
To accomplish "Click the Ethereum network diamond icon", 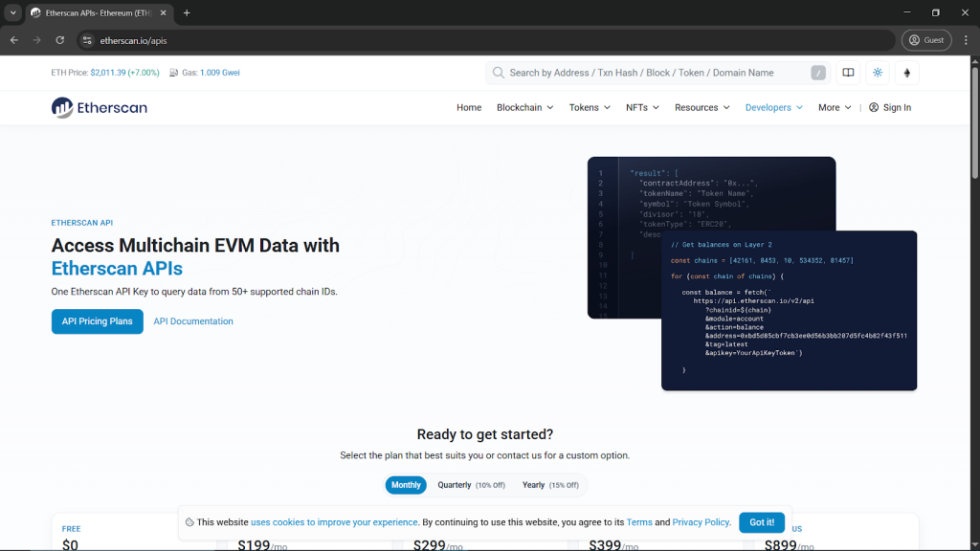I will [907, 73].
